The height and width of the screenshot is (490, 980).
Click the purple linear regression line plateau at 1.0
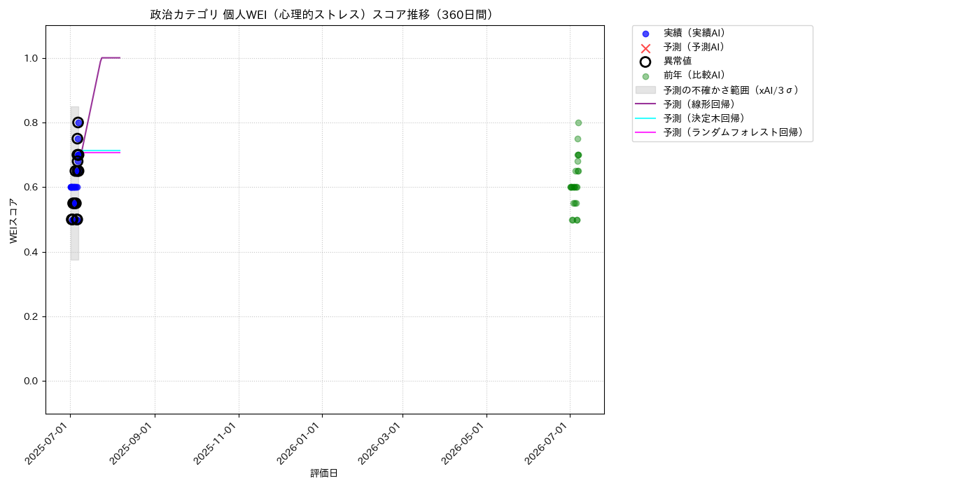tap(111, 57)
